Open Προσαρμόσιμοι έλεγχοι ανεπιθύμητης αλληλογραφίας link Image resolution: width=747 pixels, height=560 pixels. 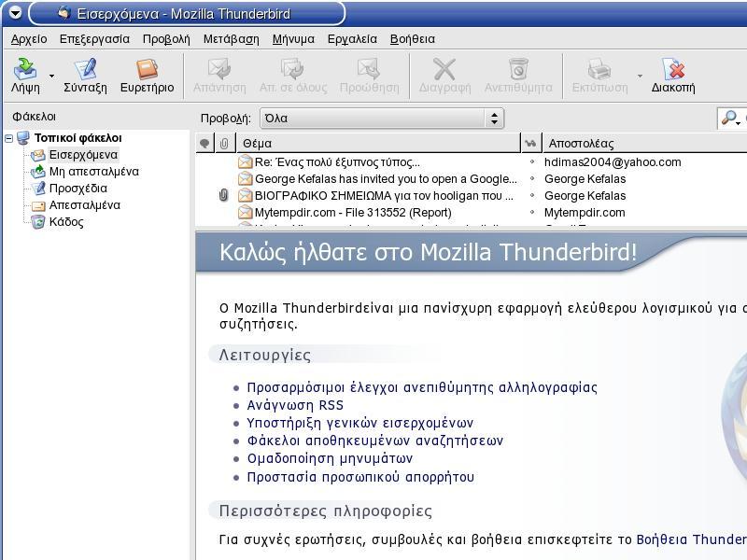[422, 387]
